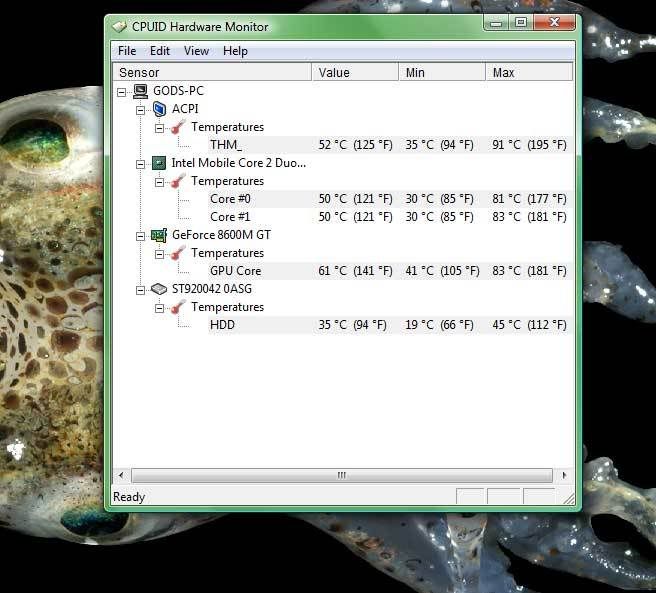Click the thermometer icon under GeForce 8600M GT
The height and width of the screenshot is (593, 656).
pyautogui.click(x=178, y=253)
